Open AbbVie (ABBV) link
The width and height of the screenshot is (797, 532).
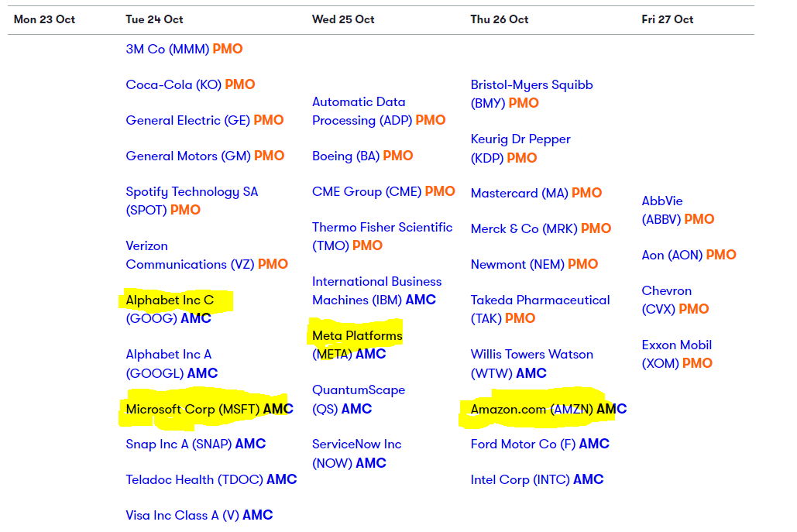[x=662, y=210]
